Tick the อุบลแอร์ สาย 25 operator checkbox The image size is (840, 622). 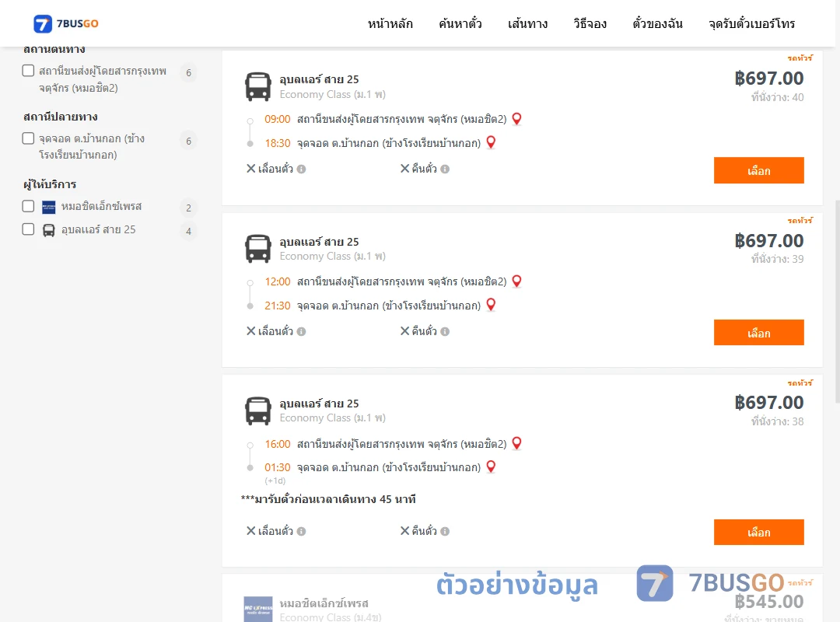[29, 229]
